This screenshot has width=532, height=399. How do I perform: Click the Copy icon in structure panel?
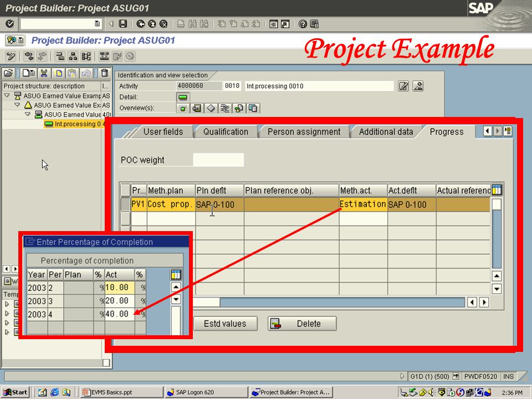[59, 73]
